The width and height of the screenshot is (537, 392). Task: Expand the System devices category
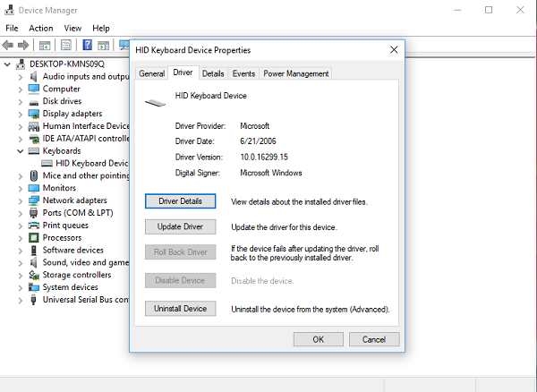click(x=21, y=287)
